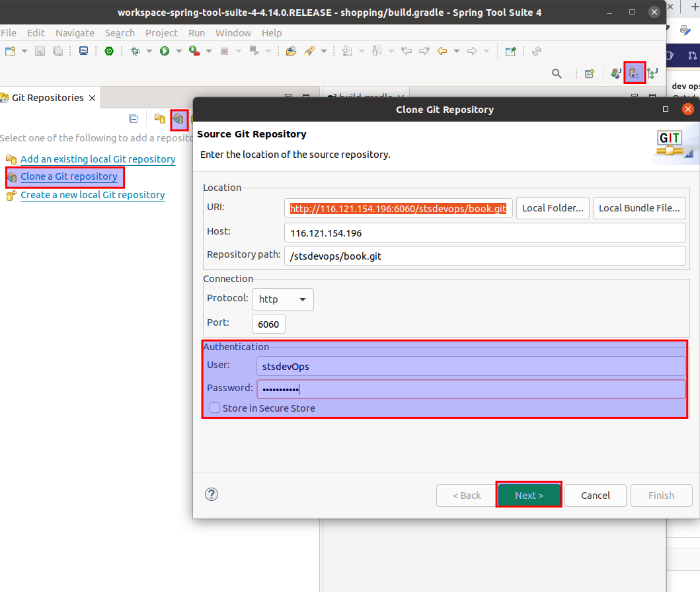
Task: Open the terminal console toolbar icon
Action: 83,51
